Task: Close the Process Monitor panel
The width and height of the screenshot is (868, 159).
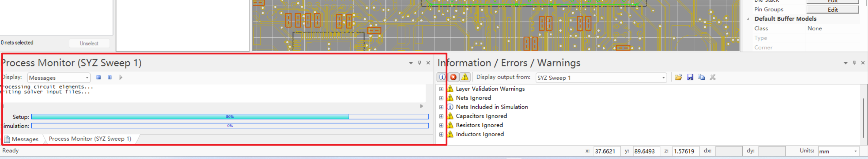Action: (428, 63)
